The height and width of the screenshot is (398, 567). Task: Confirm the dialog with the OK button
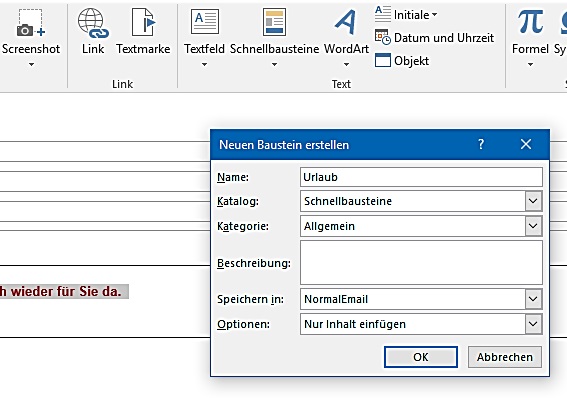pos(421,357)
